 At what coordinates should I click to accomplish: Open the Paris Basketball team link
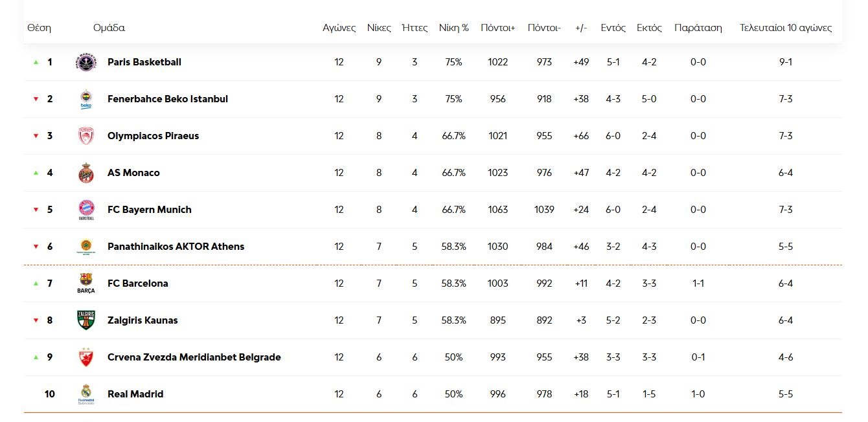coord(144,62)
